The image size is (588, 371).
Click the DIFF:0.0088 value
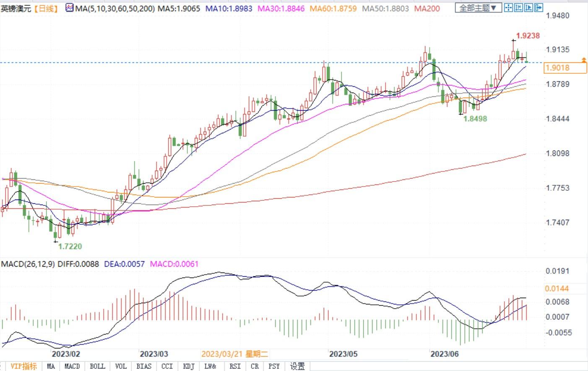click(78, 264)
